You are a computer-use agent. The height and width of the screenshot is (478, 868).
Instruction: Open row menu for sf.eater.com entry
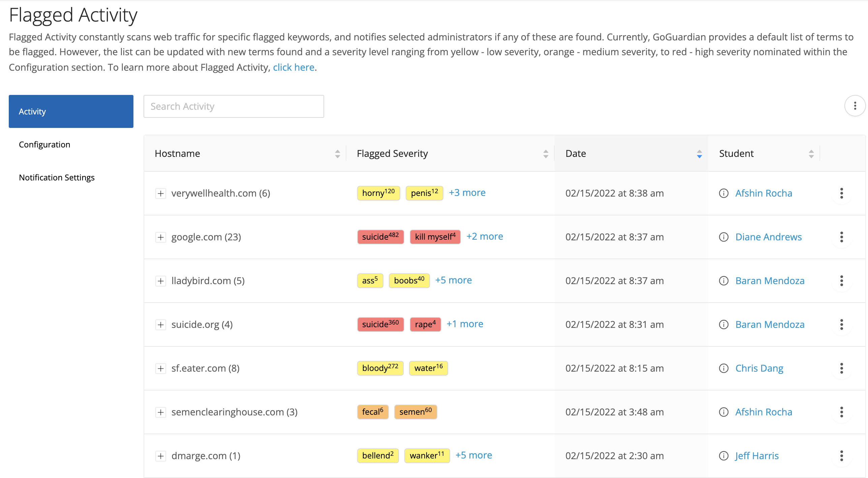[841, 368]
